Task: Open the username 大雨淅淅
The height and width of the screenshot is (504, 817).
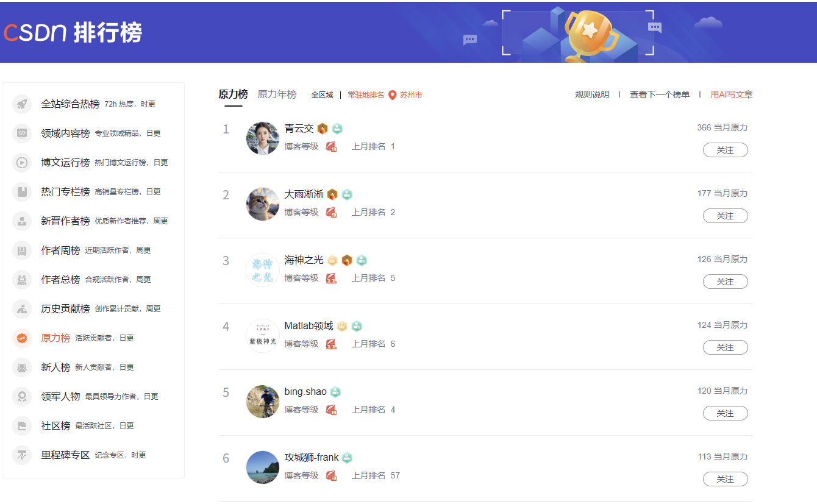Action: (304, 194)
